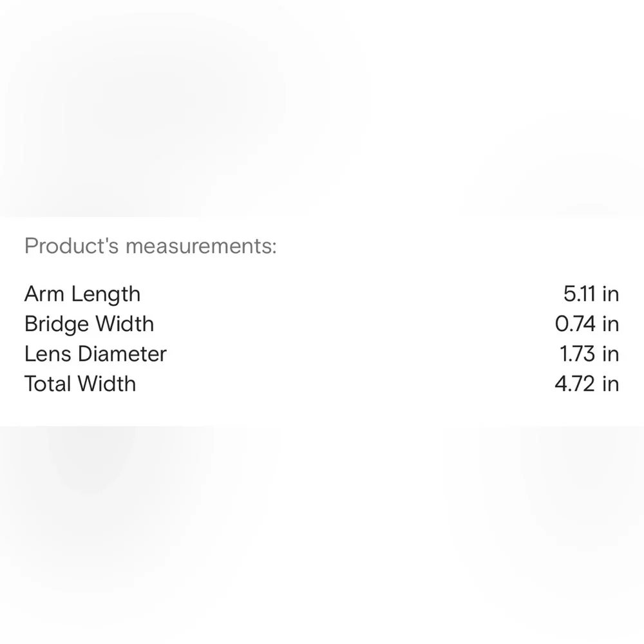Screen dimensions: 644x644
Task: Click the "in" unit beside 0.74
Action: point(611,324)
